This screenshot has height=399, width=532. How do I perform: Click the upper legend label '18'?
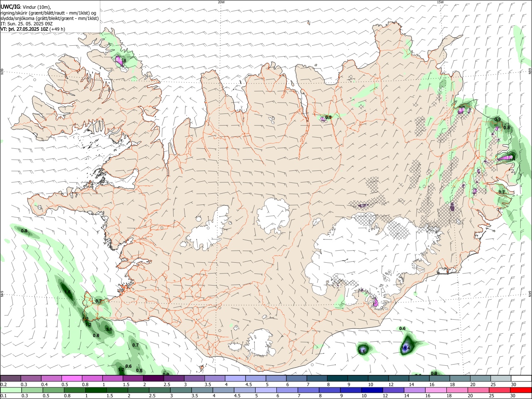(452, 384)
